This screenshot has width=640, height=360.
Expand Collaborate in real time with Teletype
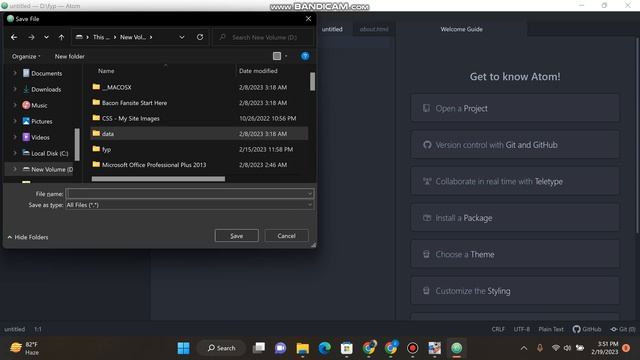515,181
